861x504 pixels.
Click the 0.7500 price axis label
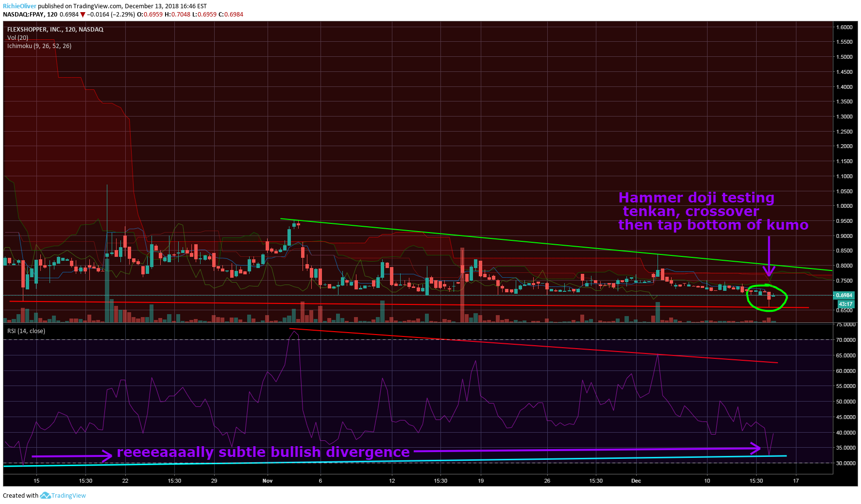click(844, 281)
